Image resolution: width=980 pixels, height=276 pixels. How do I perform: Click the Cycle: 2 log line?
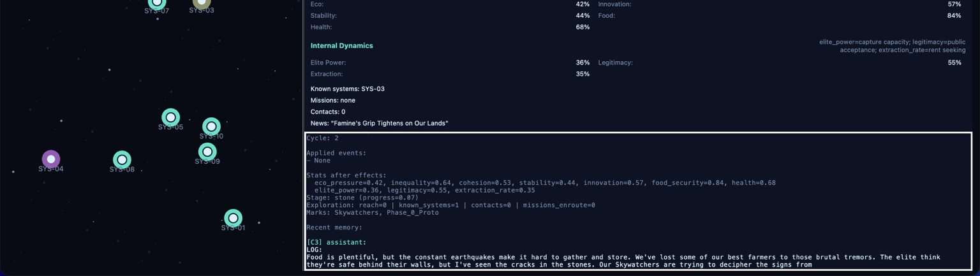(322, 138)
